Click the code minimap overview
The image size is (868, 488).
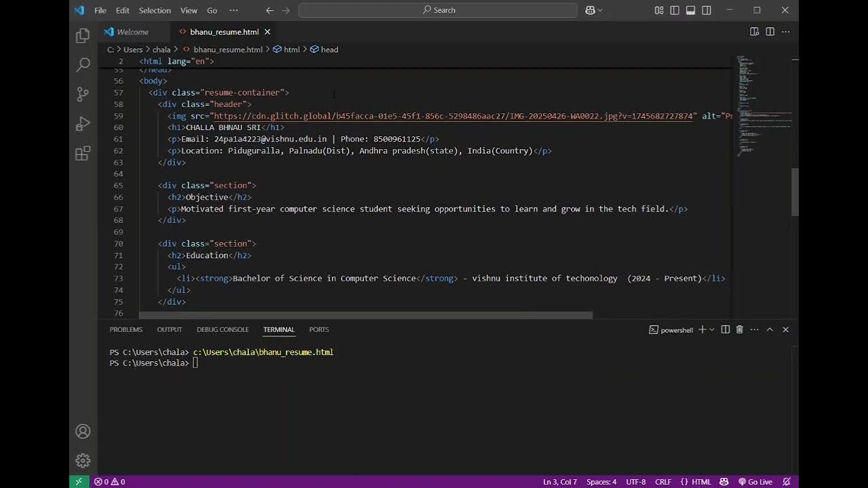click(x=763, y=105)
